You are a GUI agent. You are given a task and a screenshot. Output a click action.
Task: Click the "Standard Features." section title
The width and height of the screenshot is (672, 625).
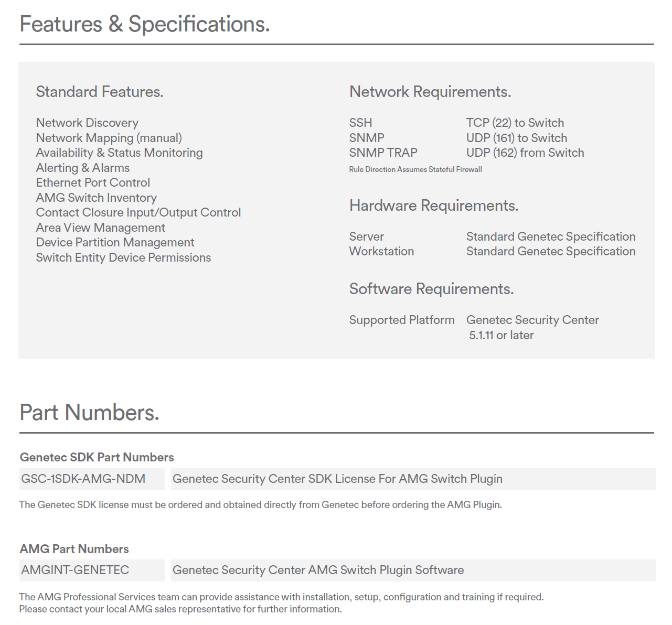coord(100,92)
